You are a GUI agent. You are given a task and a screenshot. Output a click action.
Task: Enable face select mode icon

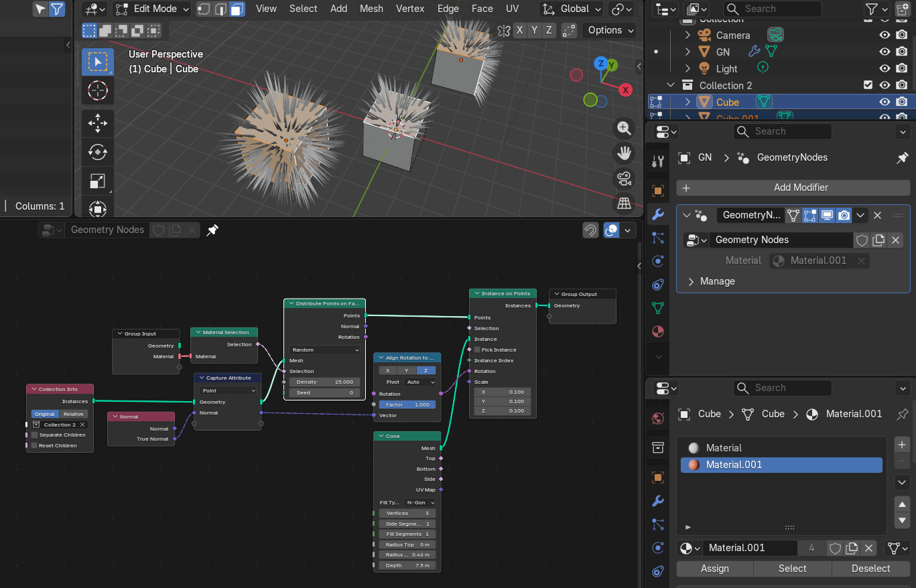[x=237, y=9]
